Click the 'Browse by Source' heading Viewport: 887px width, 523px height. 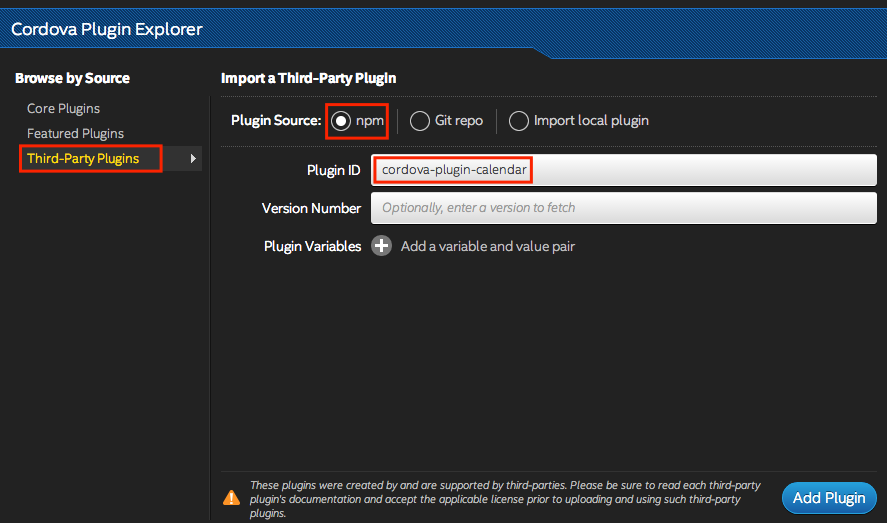[72, 78]
